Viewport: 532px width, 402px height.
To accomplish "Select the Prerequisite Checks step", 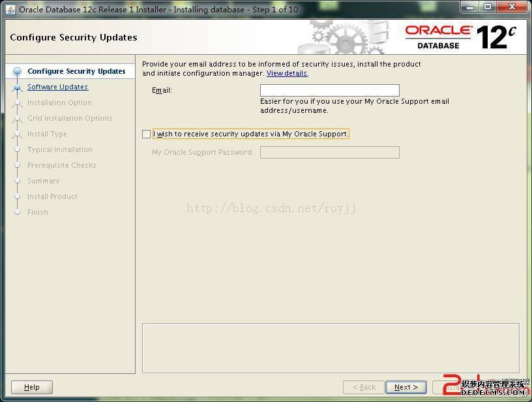I will pos(61,165).
